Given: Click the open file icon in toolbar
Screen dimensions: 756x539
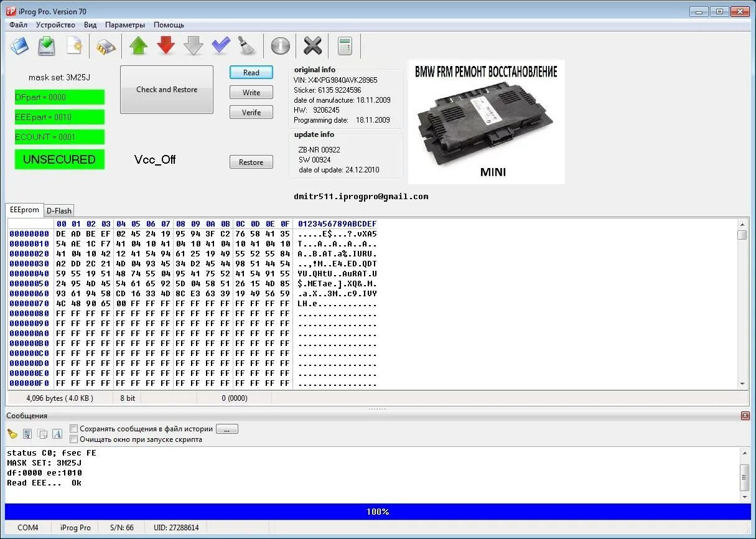Looking at the screenshot, I should [19, 45].
